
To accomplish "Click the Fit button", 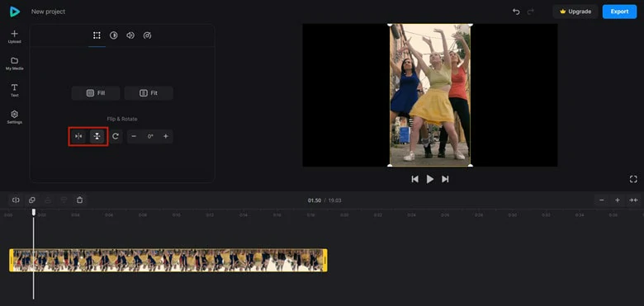I will point(149,93).
